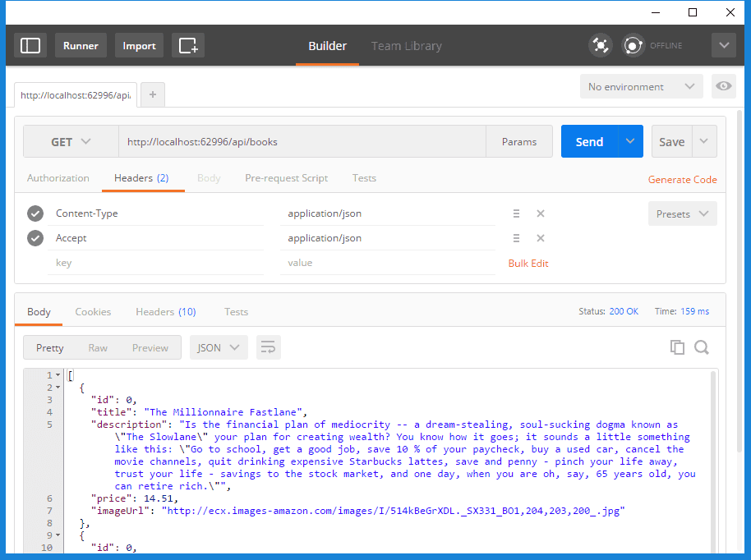Expand the Send button options arrow
This screenshot has height=560, width=751.
click(630, 141)
